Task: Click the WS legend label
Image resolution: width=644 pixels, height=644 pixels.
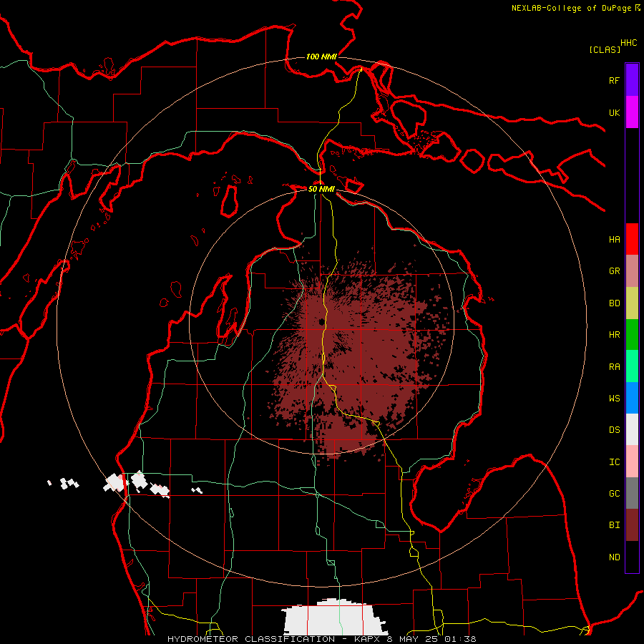Action: click(x=614, y=399)
